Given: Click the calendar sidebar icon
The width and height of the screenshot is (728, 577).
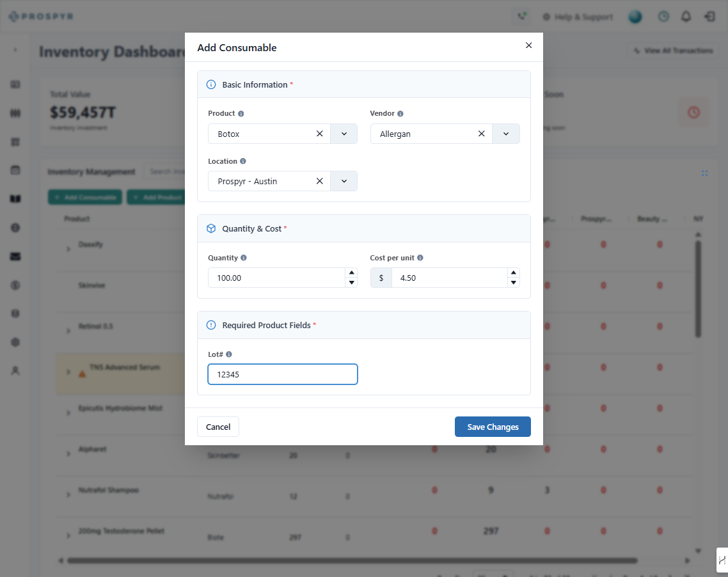Looking at the screenshot, I should [x=15, y=170].
